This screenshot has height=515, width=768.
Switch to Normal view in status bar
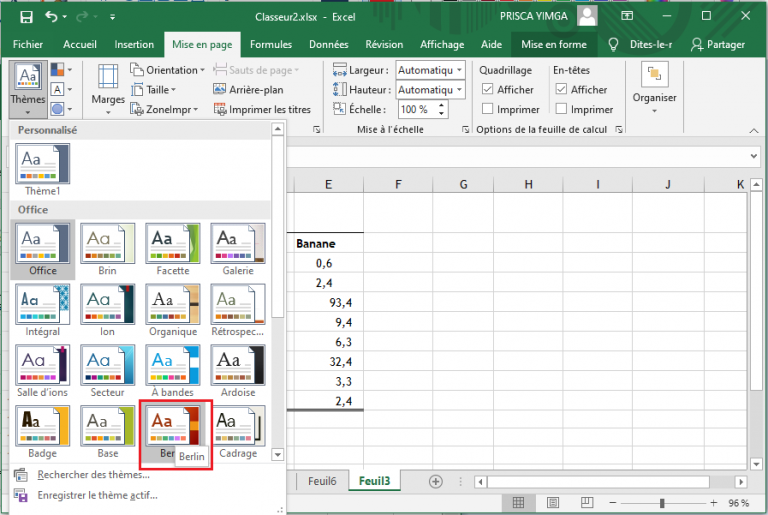coord(518,503)
